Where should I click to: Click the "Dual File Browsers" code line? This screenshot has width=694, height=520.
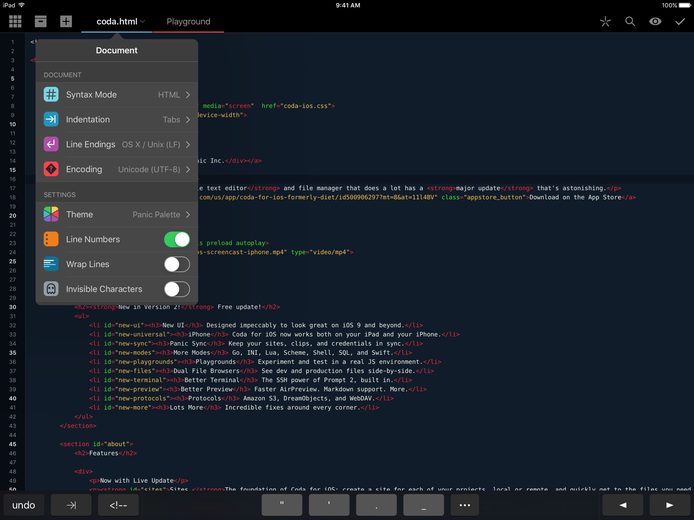coord(261,371)
